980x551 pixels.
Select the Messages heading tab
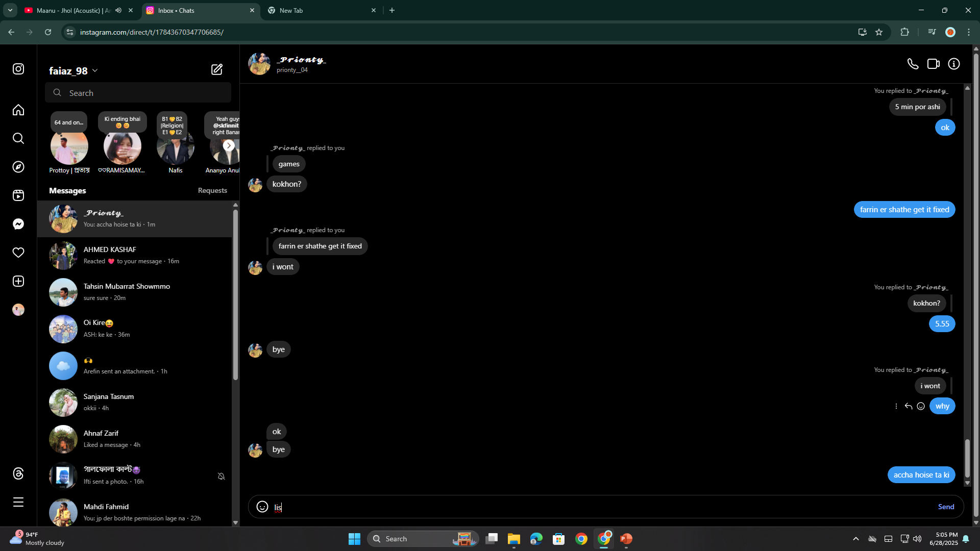(67, 190)
